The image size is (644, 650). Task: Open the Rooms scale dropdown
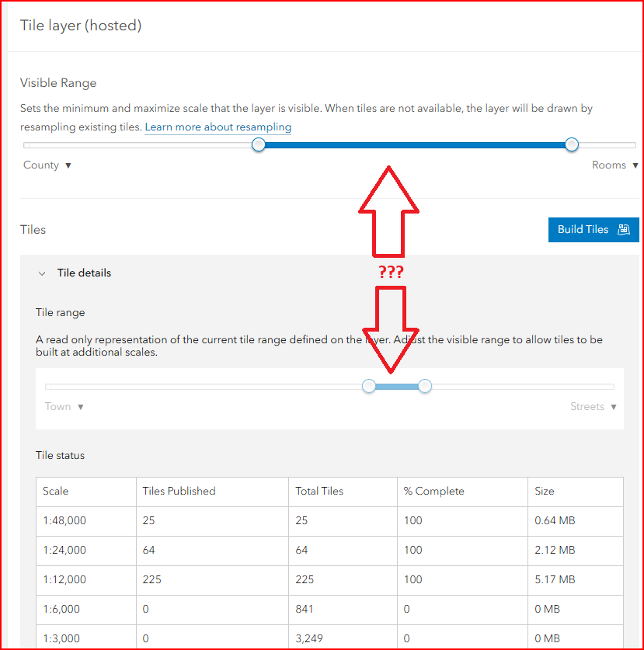point(614,165)
